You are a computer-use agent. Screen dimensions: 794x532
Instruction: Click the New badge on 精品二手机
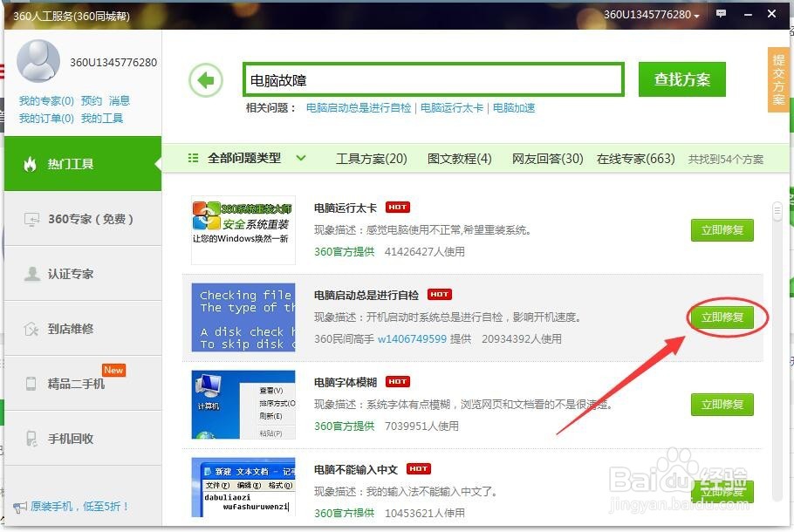113,370
